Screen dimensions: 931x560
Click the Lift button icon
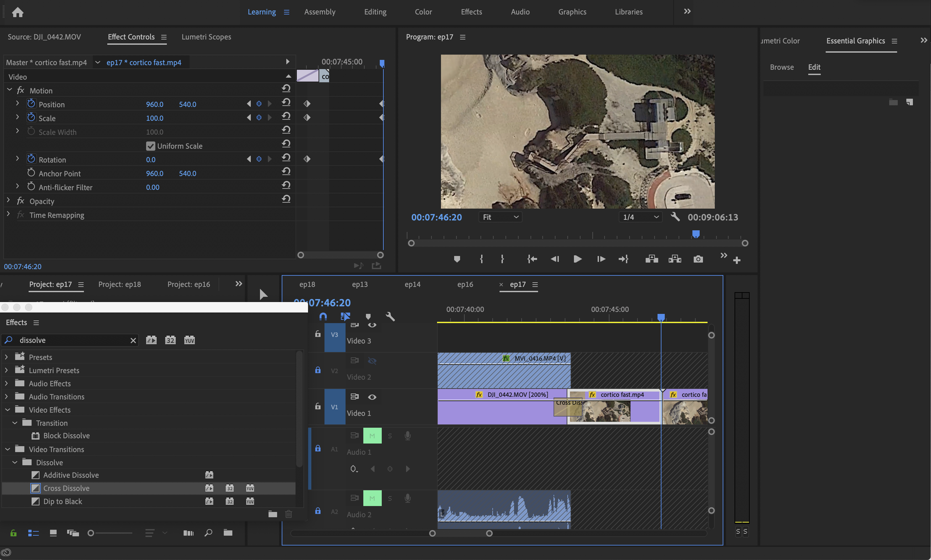(652, 259)
